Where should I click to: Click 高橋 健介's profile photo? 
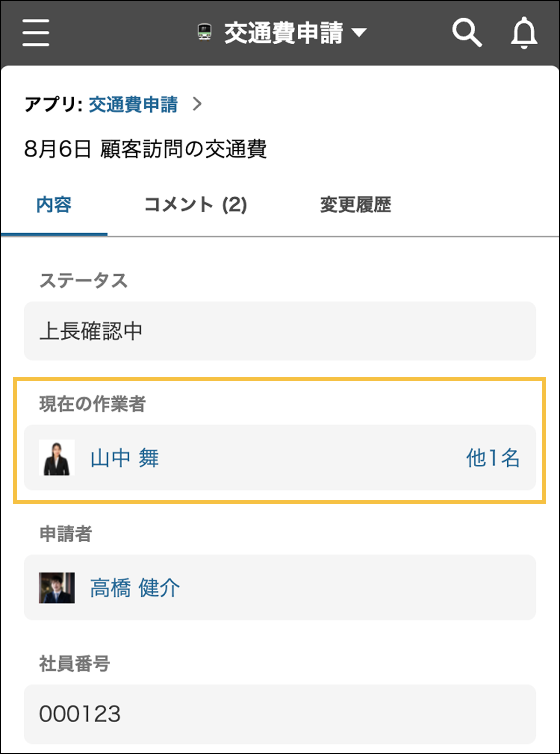[x=56, y=587]
